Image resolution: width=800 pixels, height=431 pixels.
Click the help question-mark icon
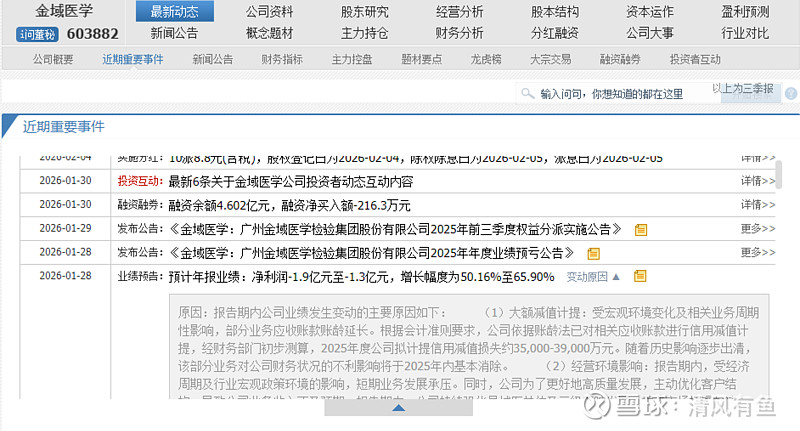point(791,93)
